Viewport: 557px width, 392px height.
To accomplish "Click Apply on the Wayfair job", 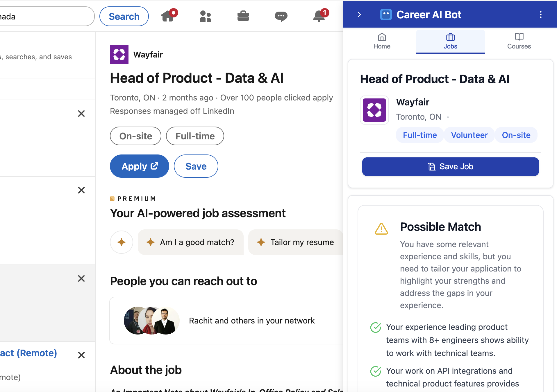I will pos(139,166).
